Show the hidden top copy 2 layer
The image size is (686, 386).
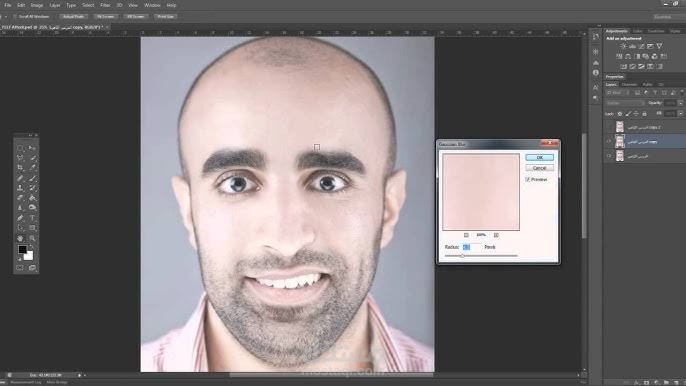click(x=609, y=127)
